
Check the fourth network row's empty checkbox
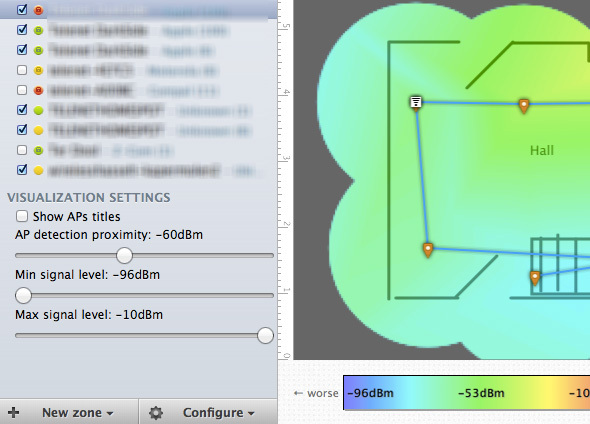(22, 70)
